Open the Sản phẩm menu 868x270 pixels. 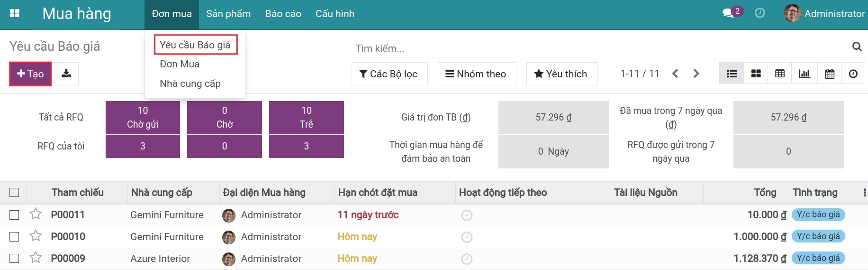228,14
